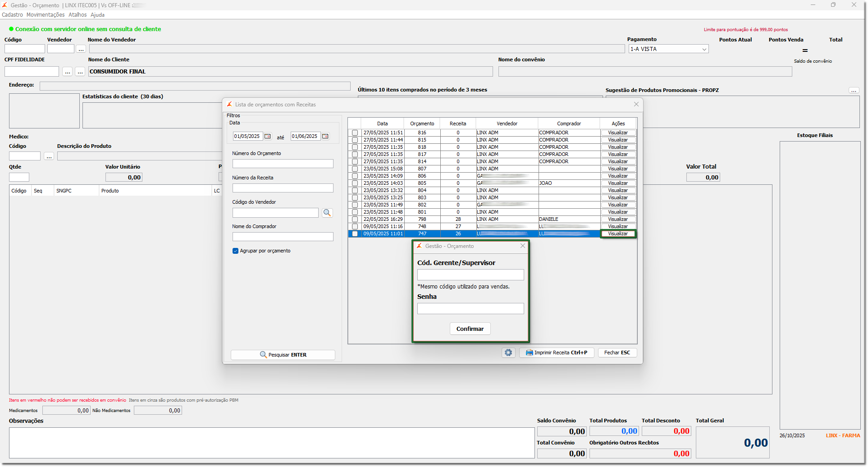The height and width of the screenshot is (467, 868).
Task: Tick the checkbox for orçamento 747
Action: click(355, 233)
